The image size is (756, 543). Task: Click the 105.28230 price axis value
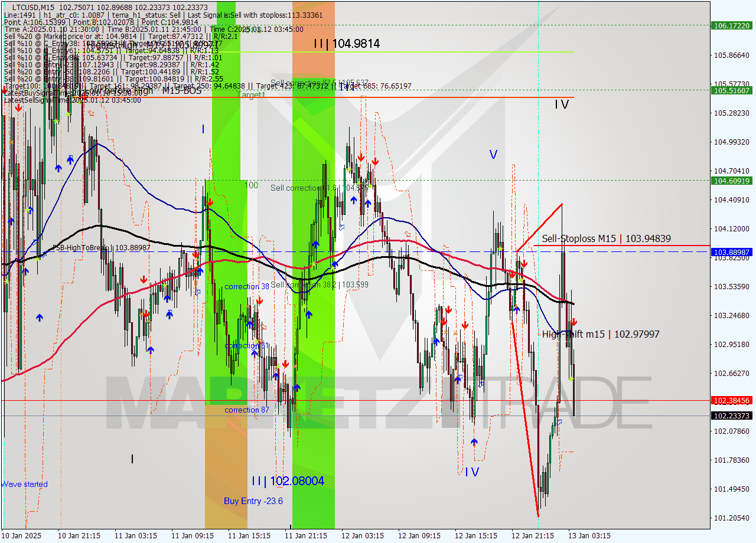tap(732, 113)
